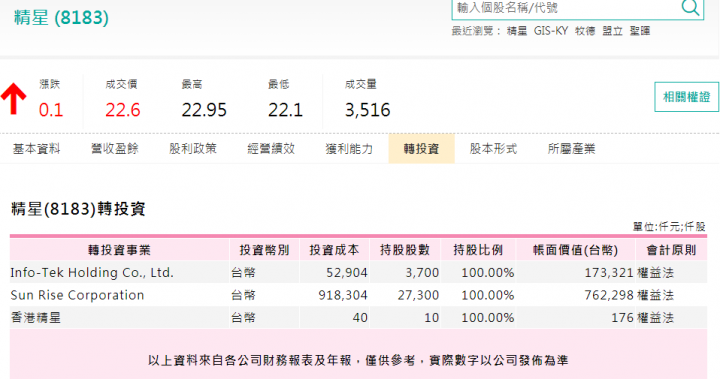Switch to the 所屬產業 tab
This screenshot has height=379, width=720.
[x=571, y=148]
